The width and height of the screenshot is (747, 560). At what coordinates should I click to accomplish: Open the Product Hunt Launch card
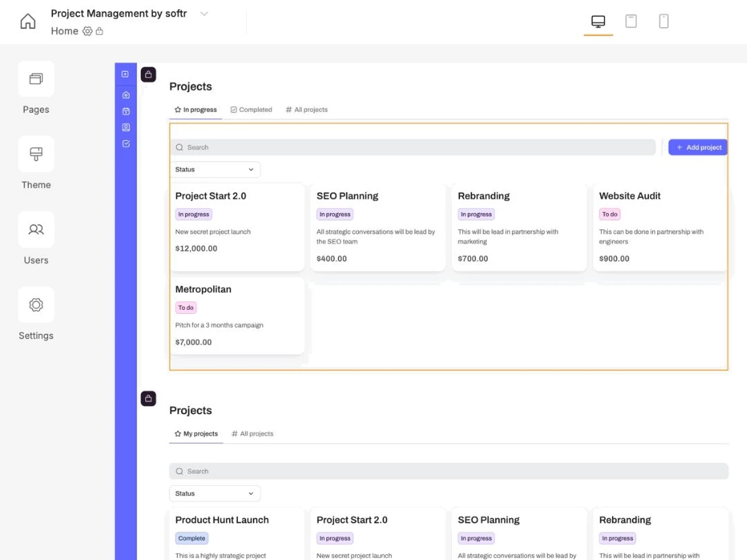click(x=237, y=533)
